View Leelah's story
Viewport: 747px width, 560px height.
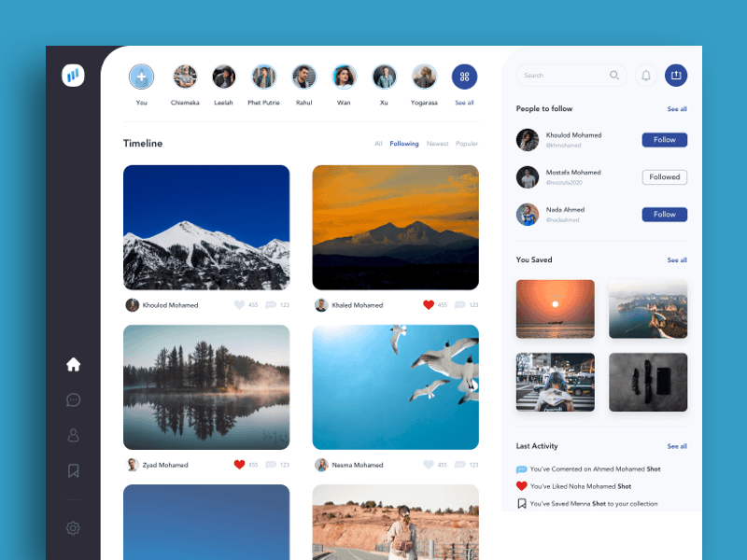click(x=223, y=77)
